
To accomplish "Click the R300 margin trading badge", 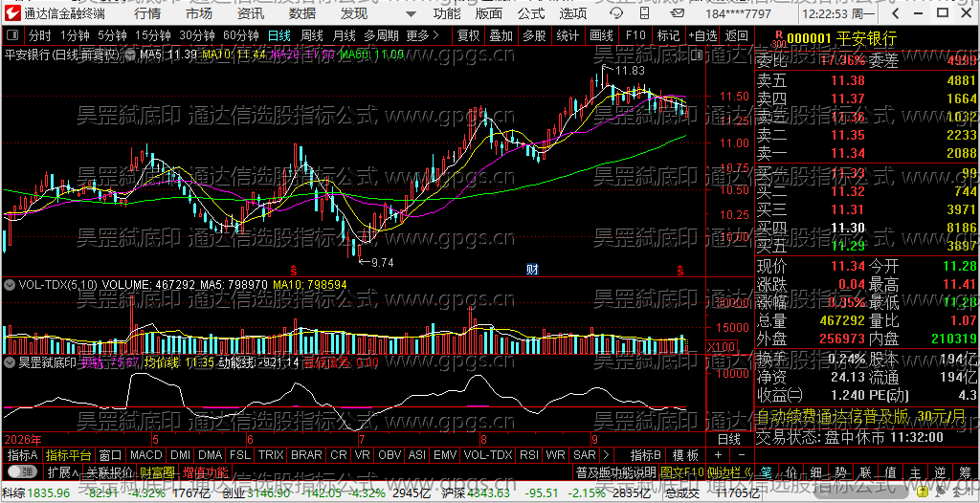I will click(x=778, y=39).
